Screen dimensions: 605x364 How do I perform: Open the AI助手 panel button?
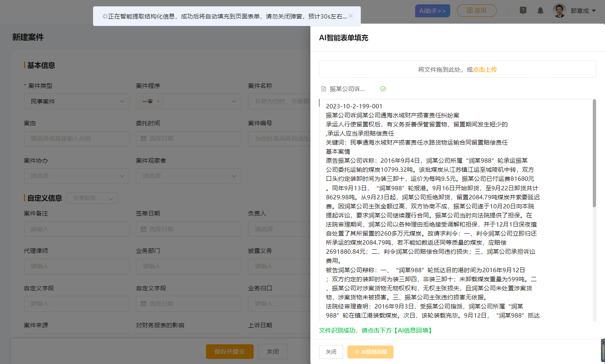point(432,11)
